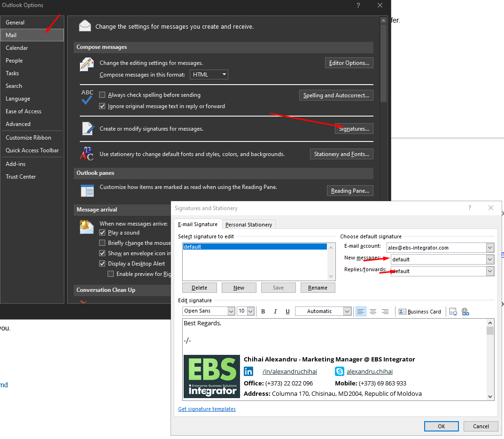This screenshot has width=504, height=439.
Task: Insert a picture into the signature
Action: coord(453,312)
